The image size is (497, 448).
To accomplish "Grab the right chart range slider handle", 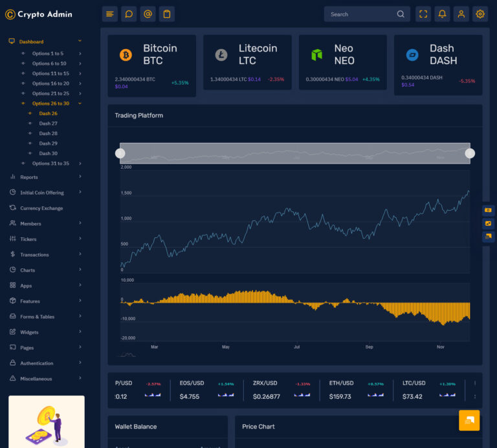I will point(470,154).
